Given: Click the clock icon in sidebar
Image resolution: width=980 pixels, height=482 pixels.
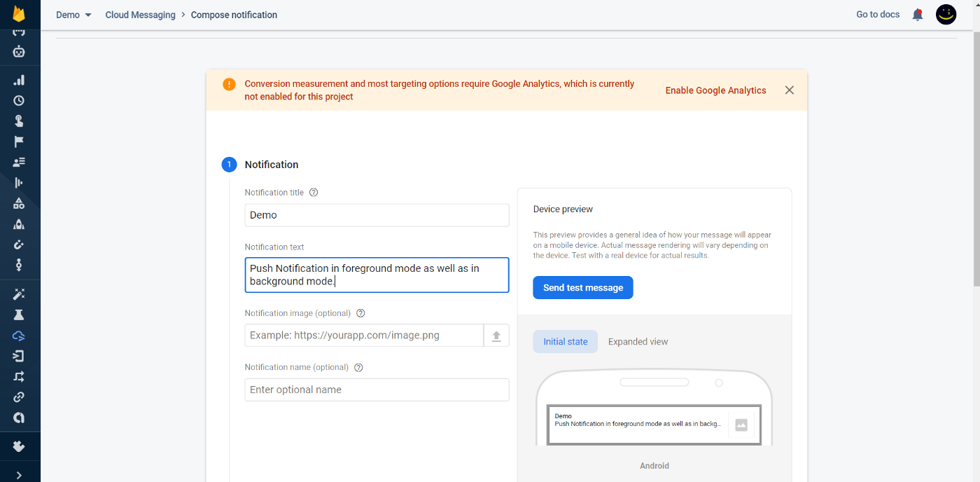Looking at the screenshot, I should tap(19, 100).
